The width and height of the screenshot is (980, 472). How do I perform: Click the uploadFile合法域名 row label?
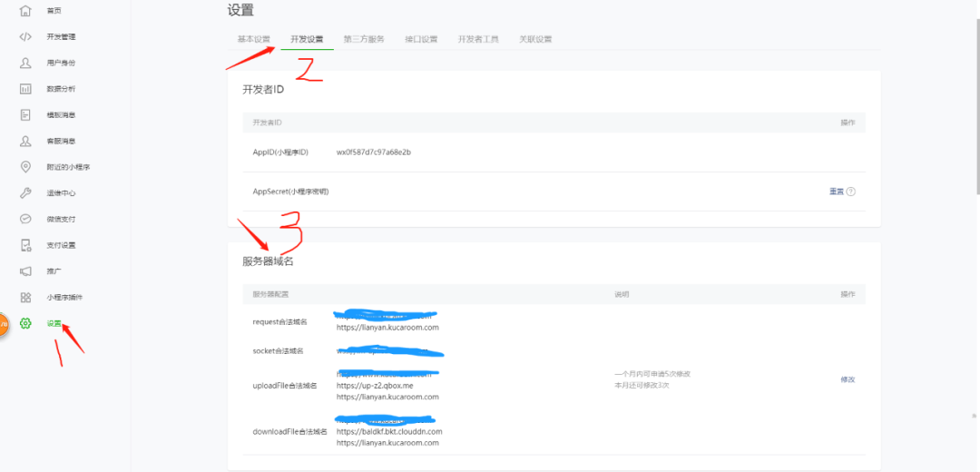284,386
